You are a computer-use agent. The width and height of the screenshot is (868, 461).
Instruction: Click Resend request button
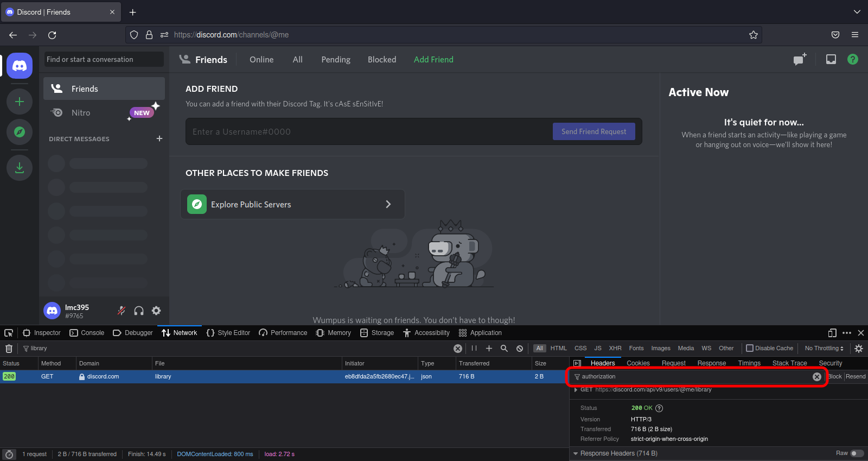[x=856, y=377]
